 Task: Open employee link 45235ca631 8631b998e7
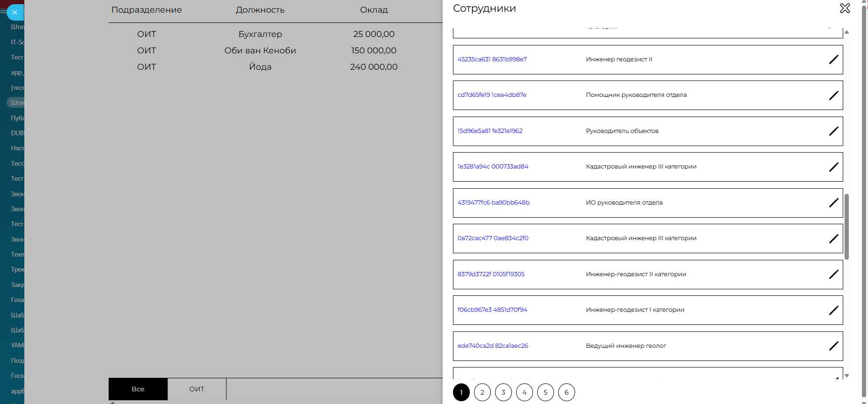pos(492,59)
